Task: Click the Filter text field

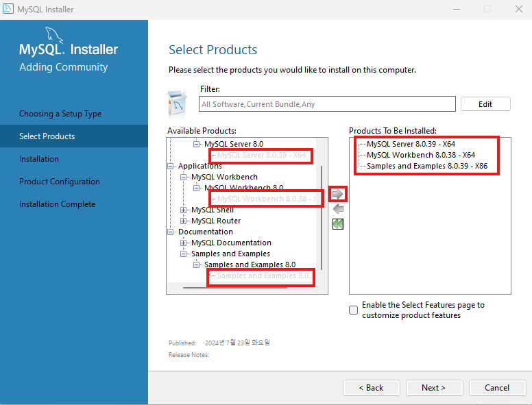Action: coord(327,104)
